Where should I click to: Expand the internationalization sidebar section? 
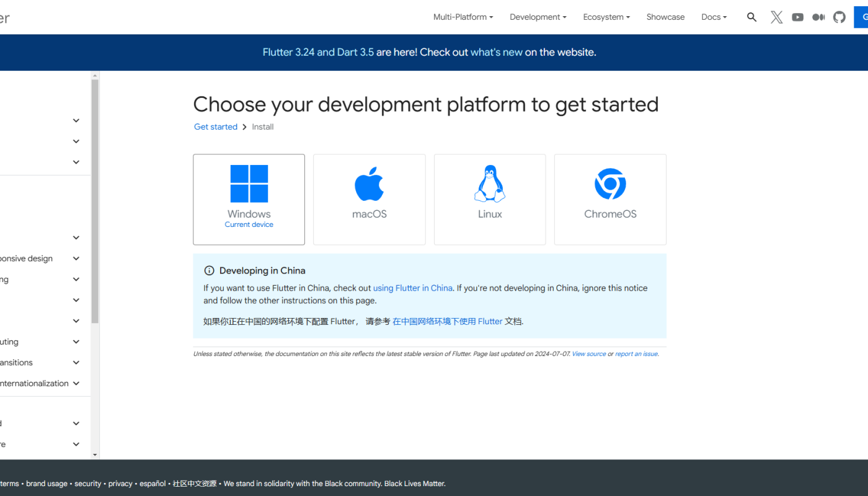click(76, 383)
